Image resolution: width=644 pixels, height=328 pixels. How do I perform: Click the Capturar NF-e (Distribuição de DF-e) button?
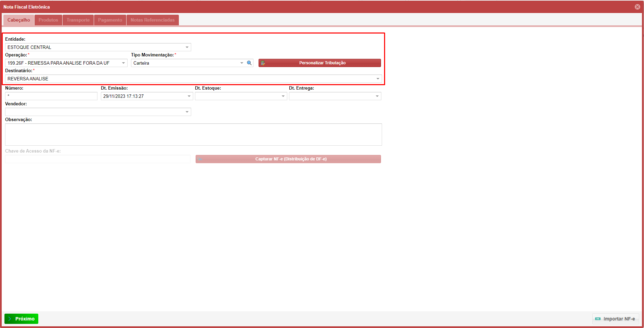(288, 159)
